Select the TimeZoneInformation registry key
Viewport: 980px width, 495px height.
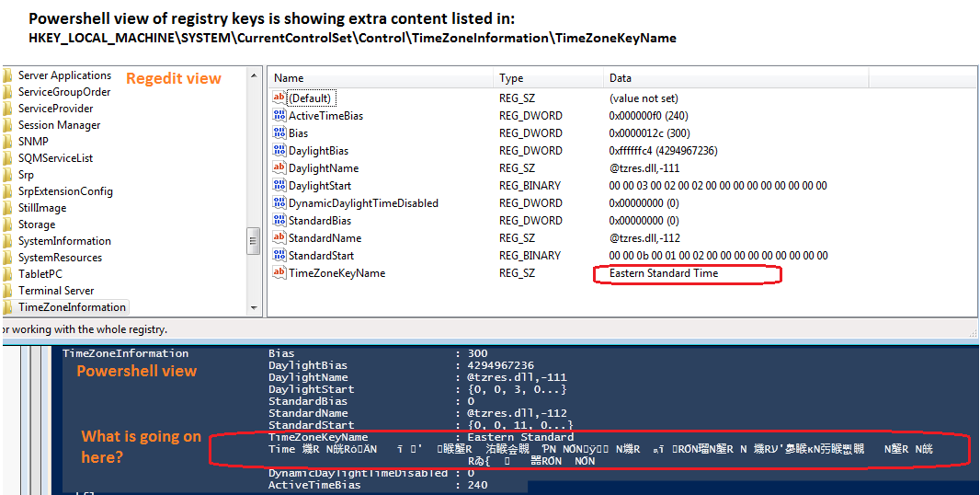(x=72, y=307)
